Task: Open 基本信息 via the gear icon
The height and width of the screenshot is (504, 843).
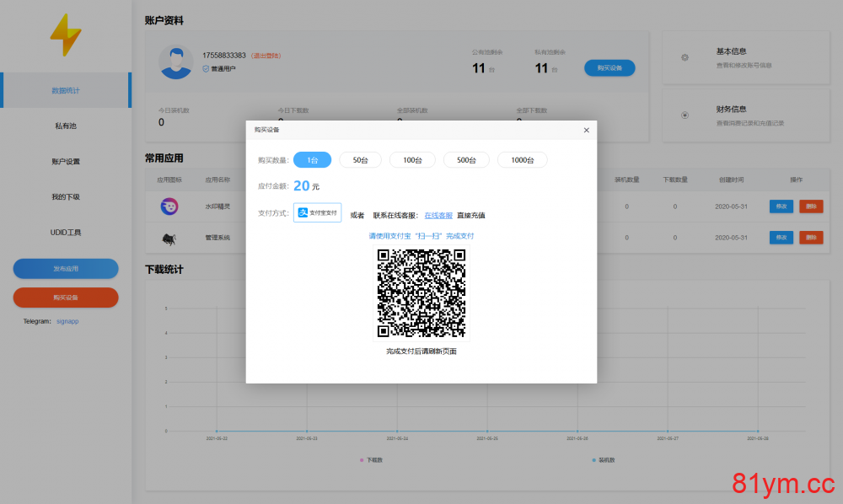Action: (685, 58)
